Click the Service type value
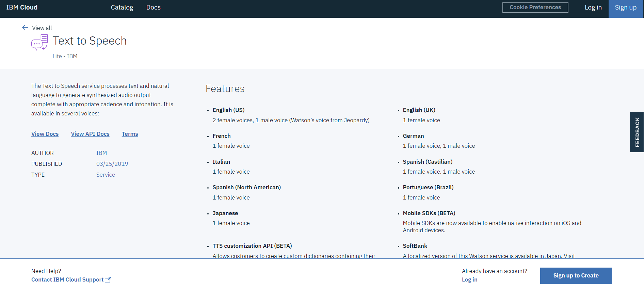The width and height of the screenshot is (644, 287). (106, 175)
